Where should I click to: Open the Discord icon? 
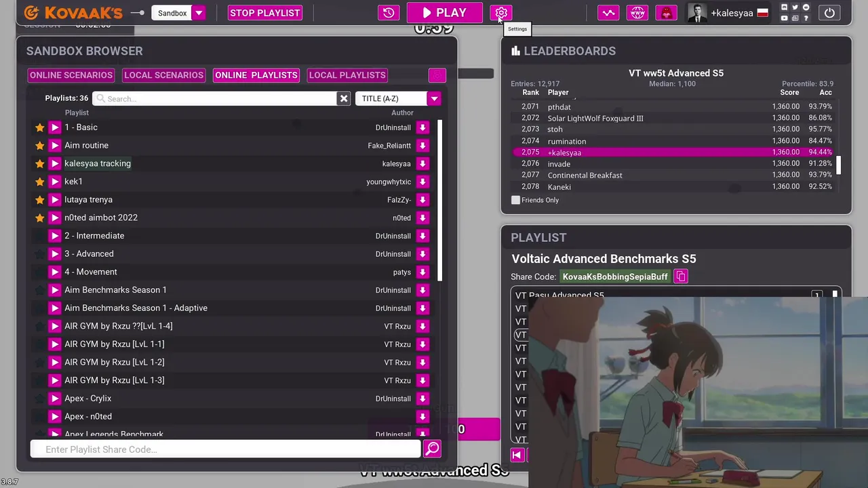(784, 7)
